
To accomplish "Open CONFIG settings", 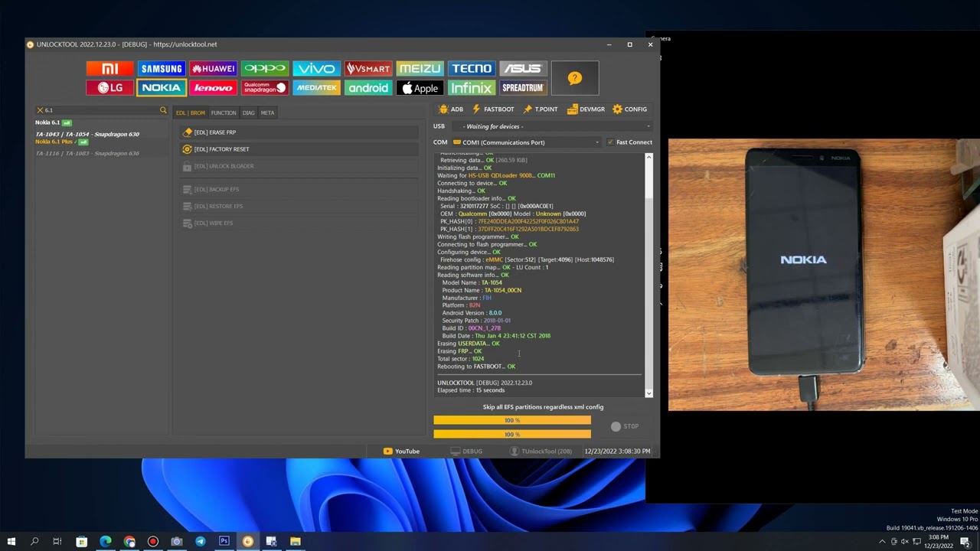I will [629, 109].
